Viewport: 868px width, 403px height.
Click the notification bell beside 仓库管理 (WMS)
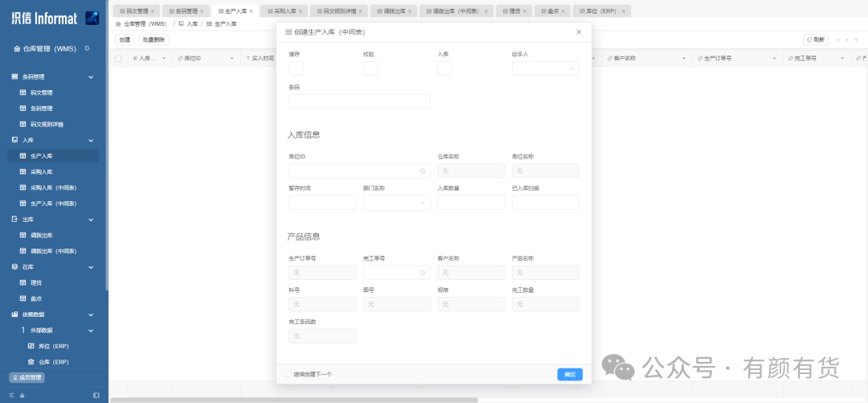tap(87, 48)
